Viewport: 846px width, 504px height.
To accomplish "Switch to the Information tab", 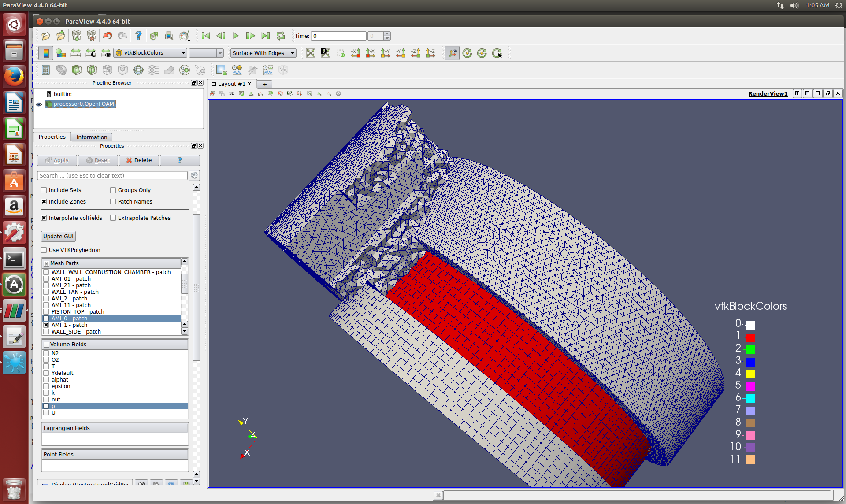I will tap(92, 137).
